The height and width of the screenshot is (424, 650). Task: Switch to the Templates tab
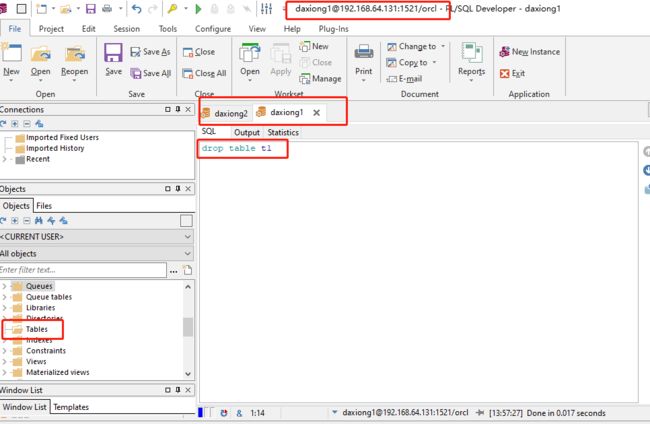pos(71,407)
